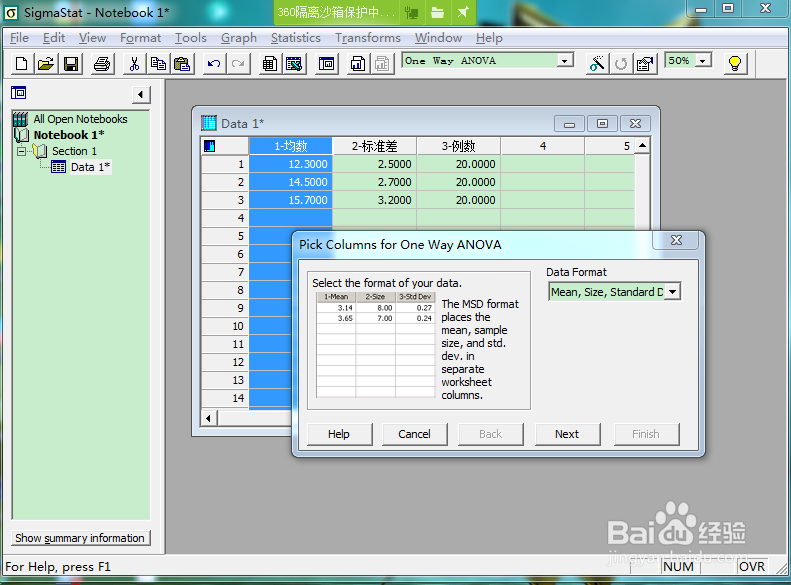The width and height of the screenshot is (791, 585).
Task: Click the notebook view icon above tree
Action: pyautogui.click(x=19, y=93)
